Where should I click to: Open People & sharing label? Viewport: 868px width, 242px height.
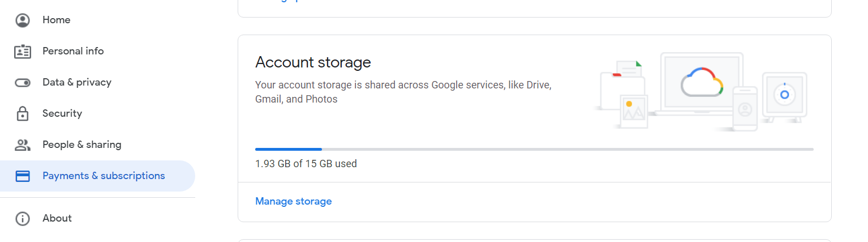click(82, 145)
